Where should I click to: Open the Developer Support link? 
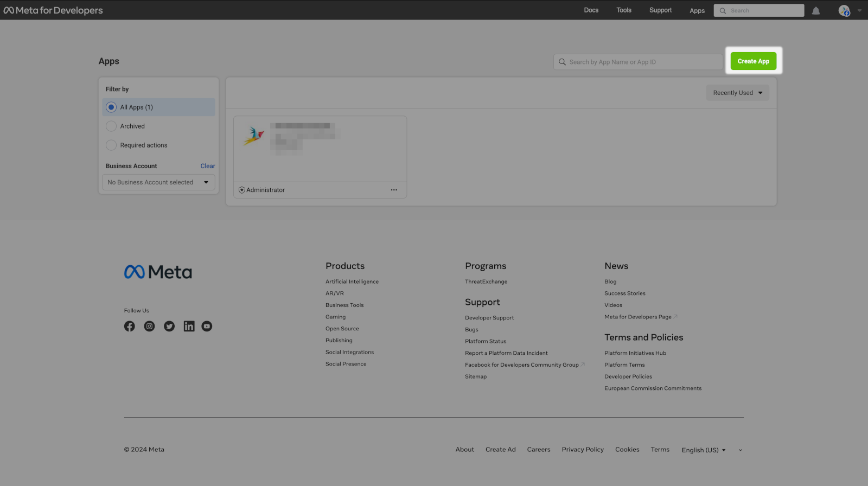point(489,318)
